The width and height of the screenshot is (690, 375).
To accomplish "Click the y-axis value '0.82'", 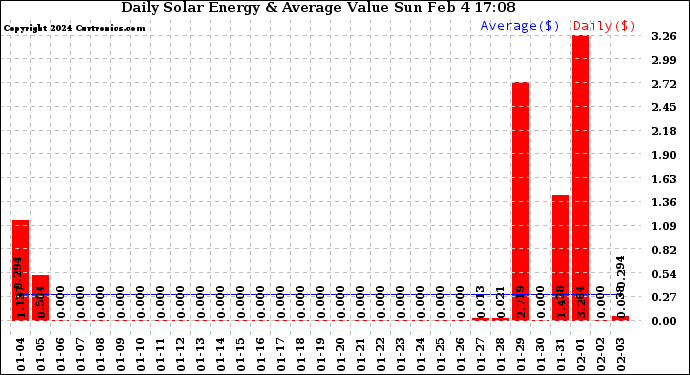I will pos(664,250).
